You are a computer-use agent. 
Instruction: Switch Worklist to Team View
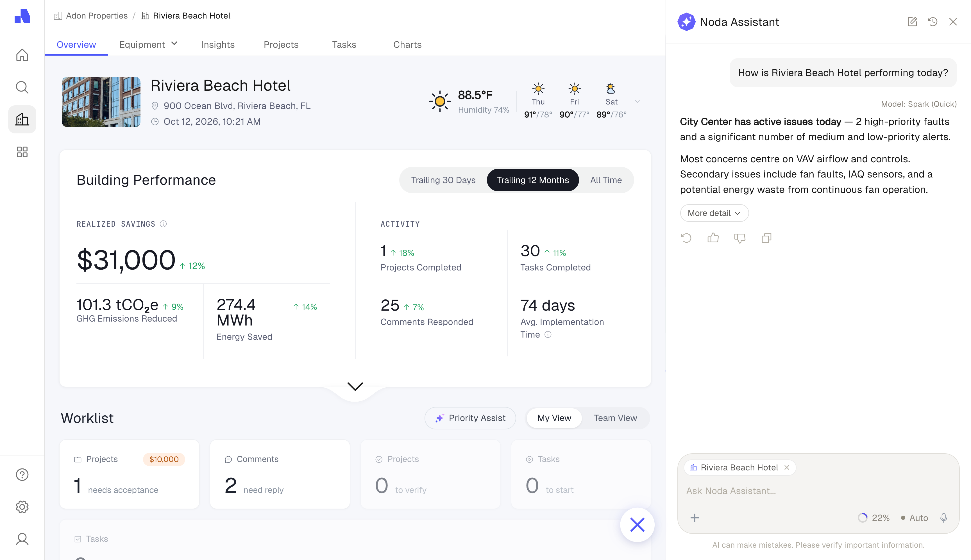click(x=615, y=418)
